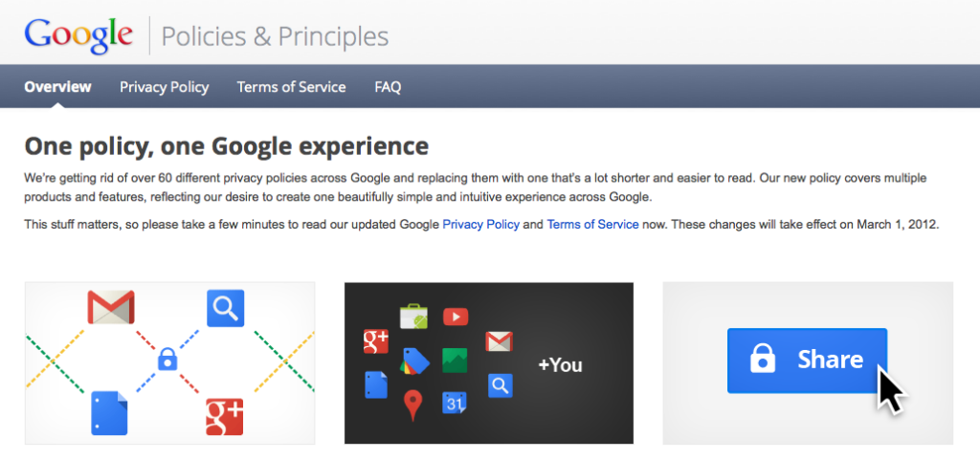Click the center padlock icon in first card
The height and width of the screenshot is (460, 980).
(167, 360)
